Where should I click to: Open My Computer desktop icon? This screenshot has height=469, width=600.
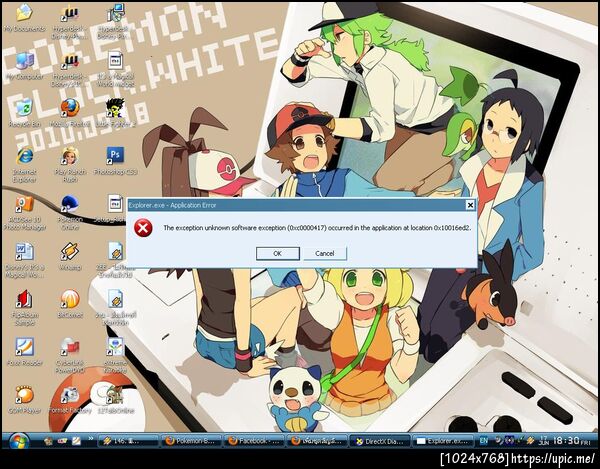pyautogui.click(x=24, y=66)
